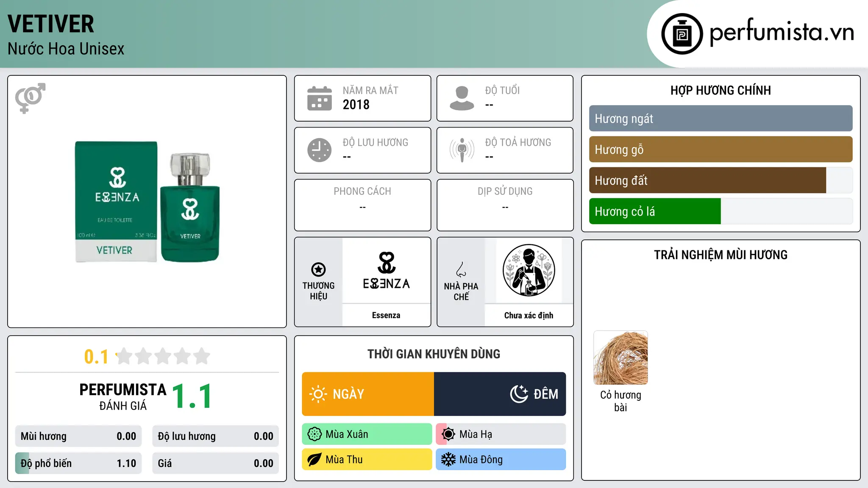Click the Vetiver perfume product image
Viewport: 868px width, 488px height.
(147, 202)
